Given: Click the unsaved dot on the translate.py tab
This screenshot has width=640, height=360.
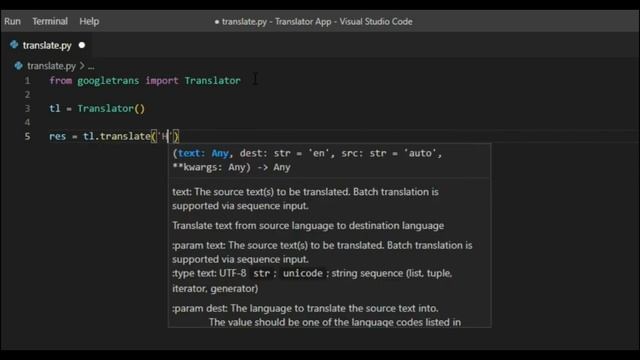Looking at the screenshot, I should (x=82, y=45).
